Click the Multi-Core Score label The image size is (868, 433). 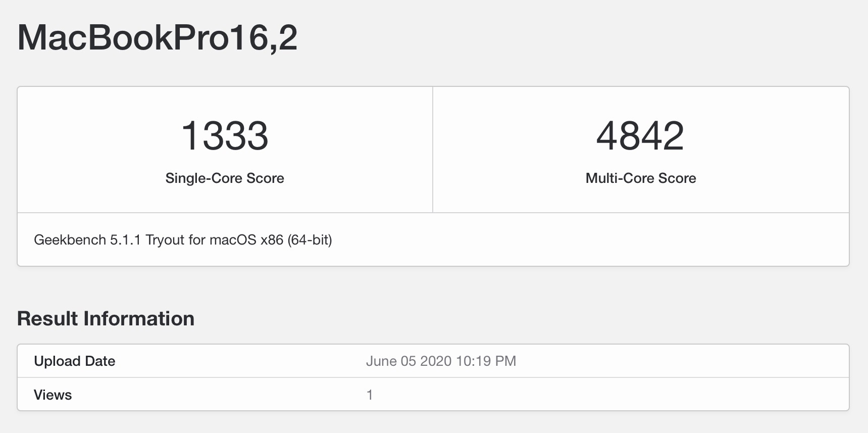click(641, 178)
